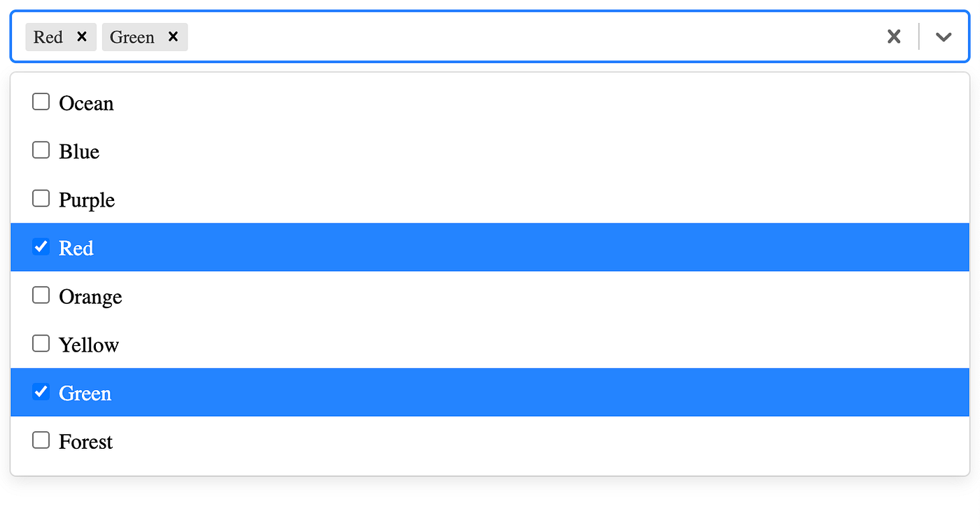Open the multi-select input field
This screenshot has width=980, height=528.
pyautogui.click(x=490, y=36)
